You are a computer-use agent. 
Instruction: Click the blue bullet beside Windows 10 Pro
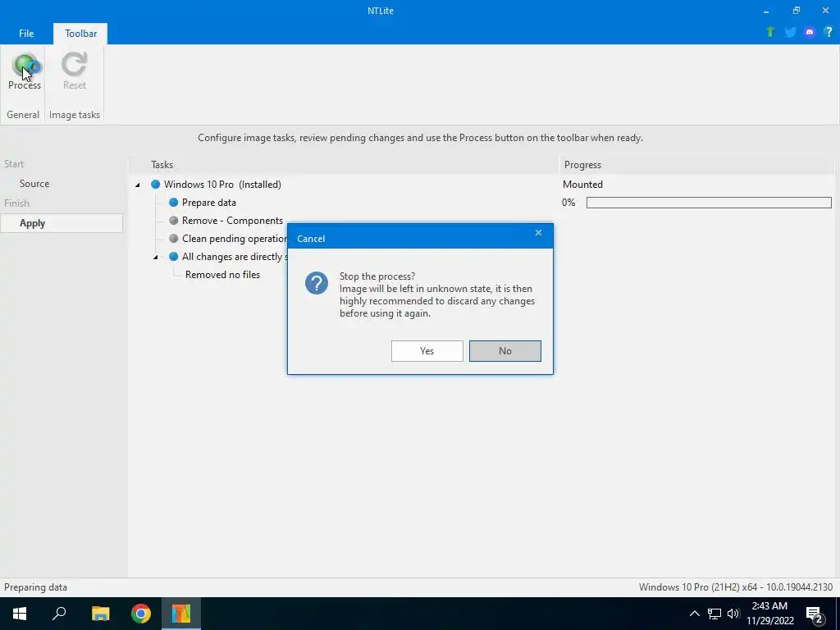155,185
